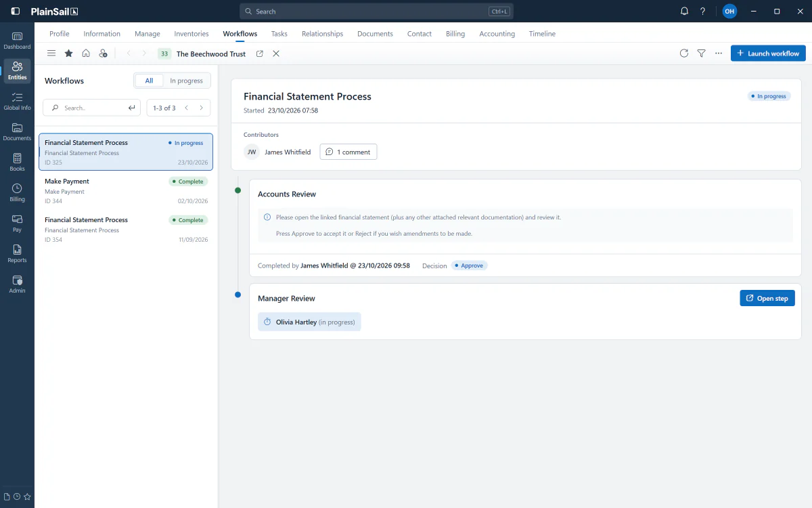Select the Make Payment workflow ID 344
This screenshot has height=508, width=812.
[126, 191]
